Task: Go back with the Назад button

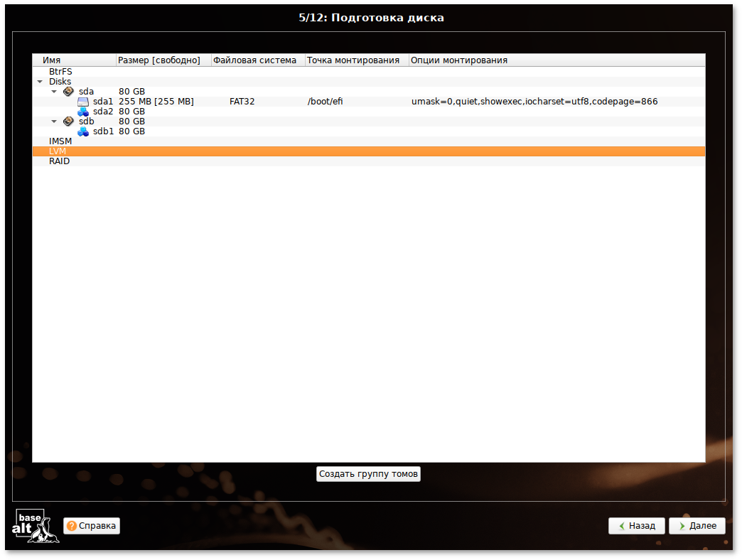Action: (636, 526)
